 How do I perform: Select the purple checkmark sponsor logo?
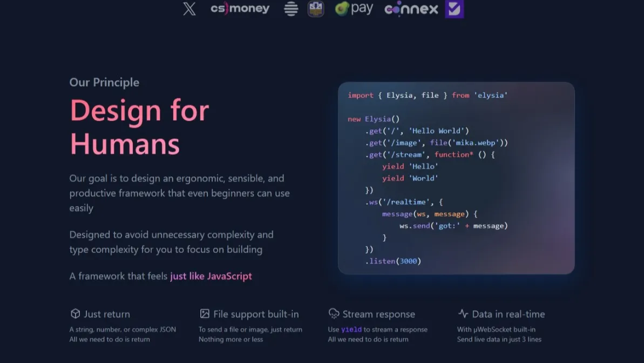(454, 9)
